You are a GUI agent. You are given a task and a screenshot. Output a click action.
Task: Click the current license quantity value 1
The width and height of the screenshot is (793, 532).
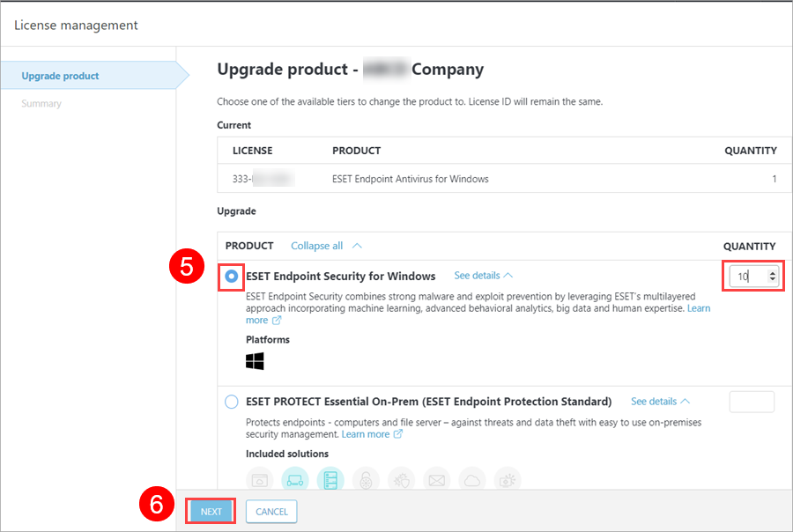tap(774, 179)
